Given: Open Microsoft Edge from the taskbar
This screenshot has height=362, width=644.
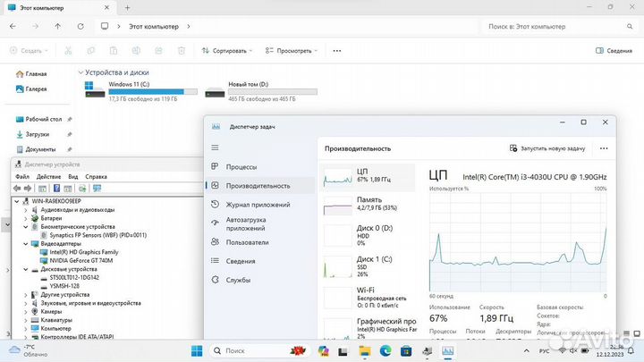Looking at the screenshot, I should click(x=386, y=351).
